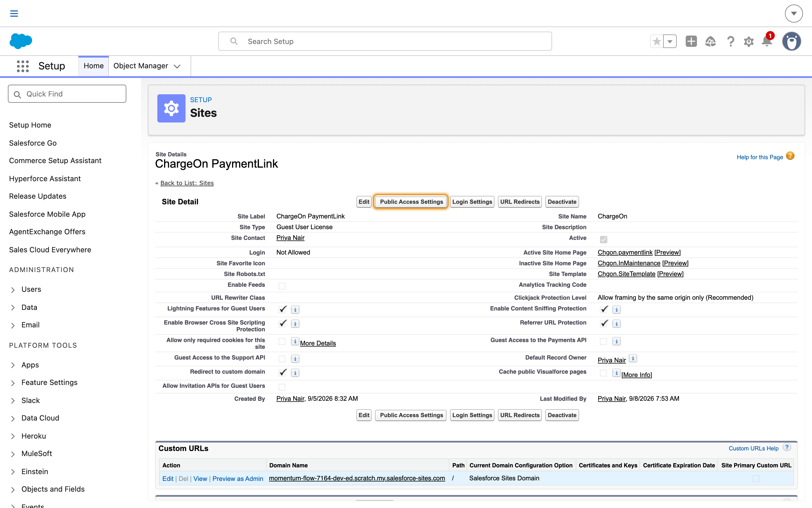
Task: Click the top Public Access Settings button
Action: (x=411, y=202)
